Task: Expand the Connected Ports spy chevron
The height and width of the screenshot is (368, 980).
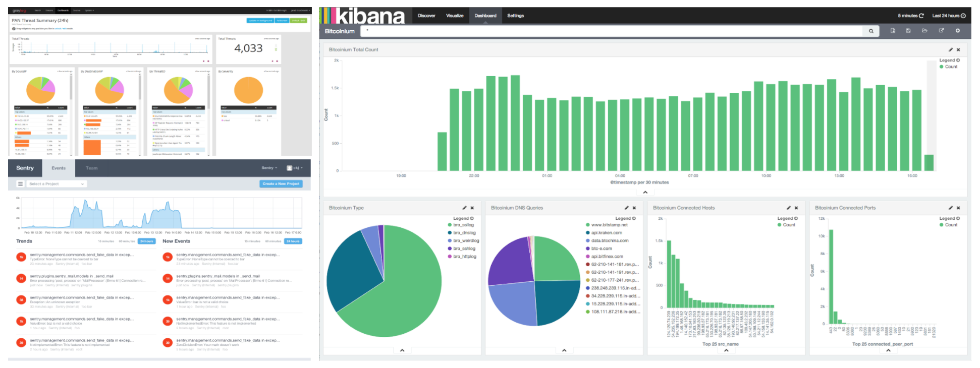Action: coord(888,350)
